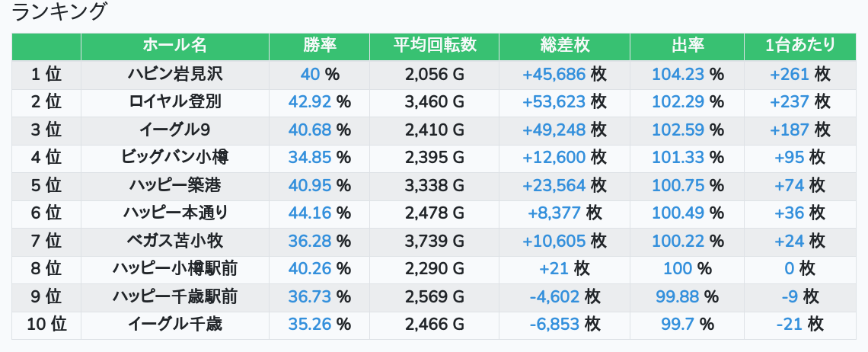Viewport: 868px width, 352px height.
Task: Click the ビッグバン小樽 hall name
Action: (x=174, y=158)
